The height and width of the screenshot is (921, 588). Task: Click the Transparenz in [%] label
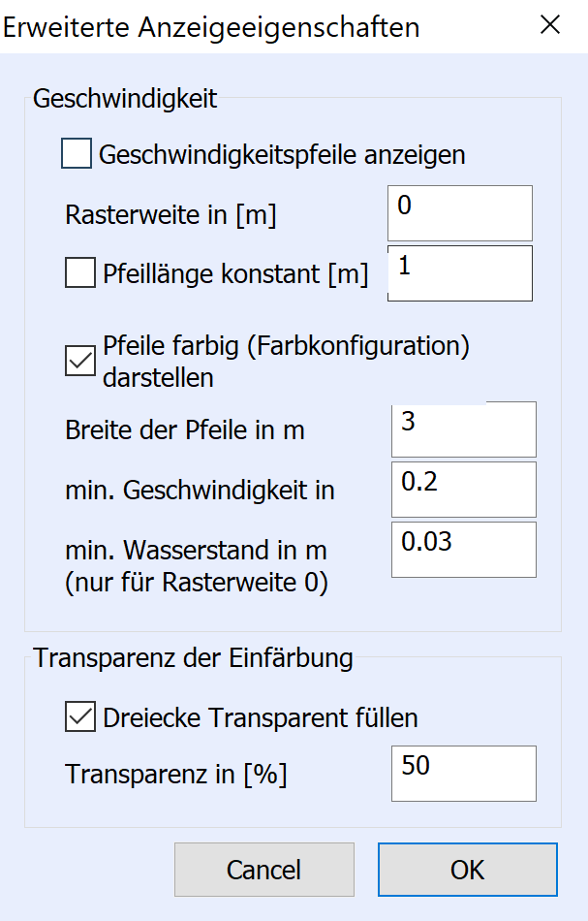pos(175,775)
